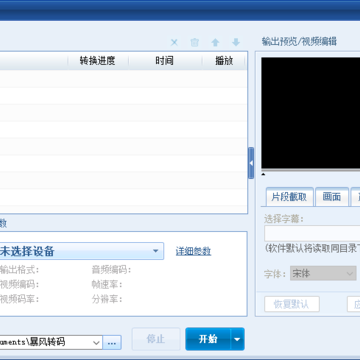Click the trash clear list icon

[x=195, y=42]
